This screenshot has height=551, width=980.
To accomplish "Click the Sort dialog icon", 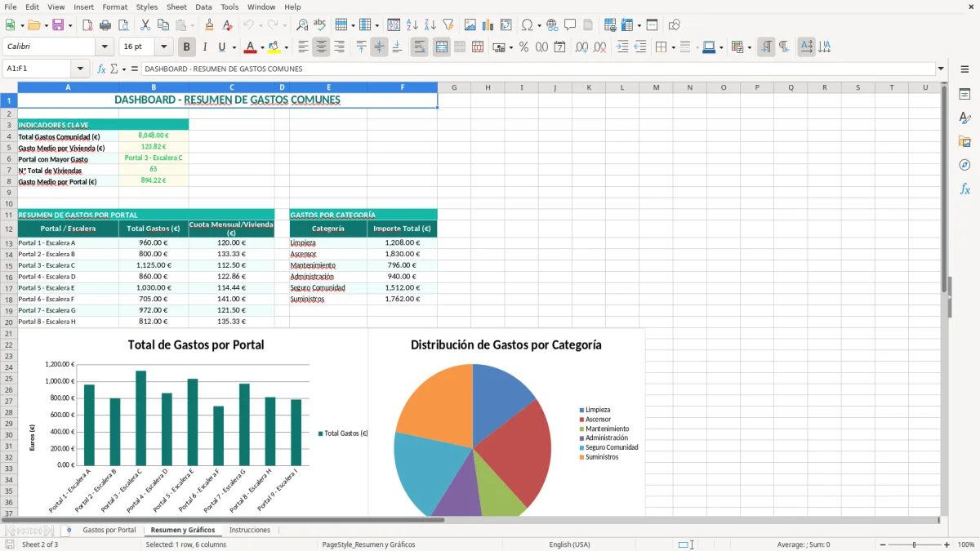I will coord(394,25).
